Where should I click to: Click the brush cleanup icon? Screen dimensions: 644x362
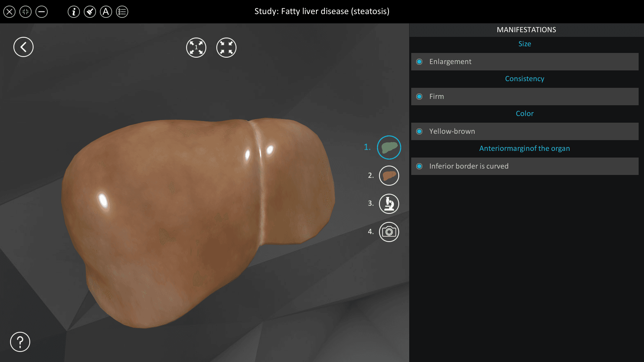click(90, 12)
